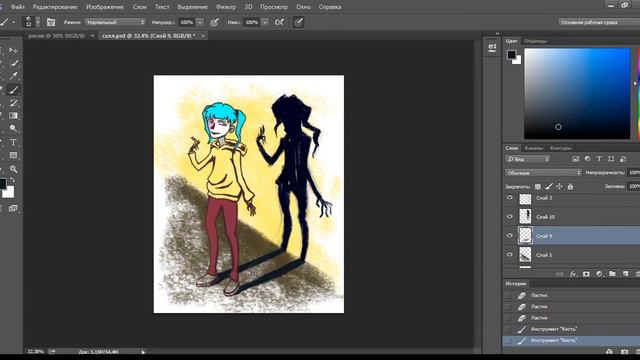Select the Move tool
This screenshot has width=640, height=360.
tap(13, 51)
